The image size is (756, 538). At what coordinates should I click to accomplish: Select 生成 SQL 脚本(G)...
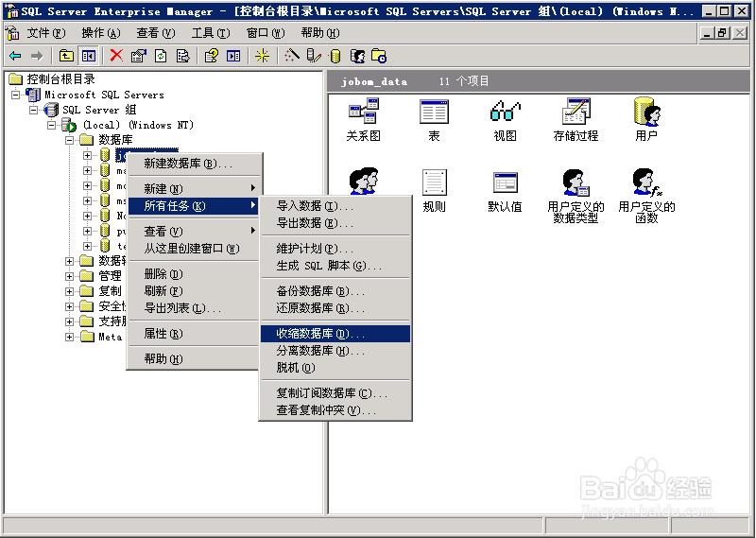tap(335, 266)
